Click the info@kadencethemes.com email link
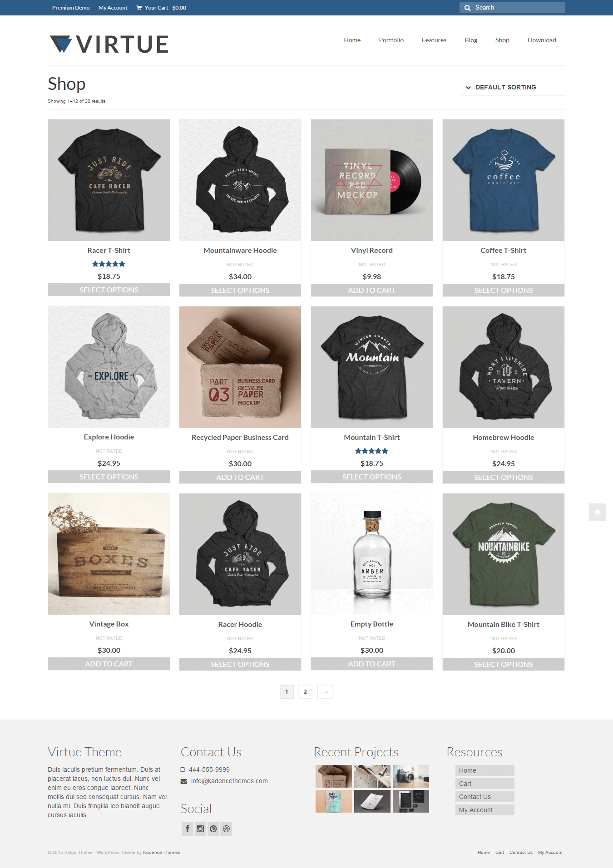This screenshot has height=868, width=613. click(x=229, y=781)
